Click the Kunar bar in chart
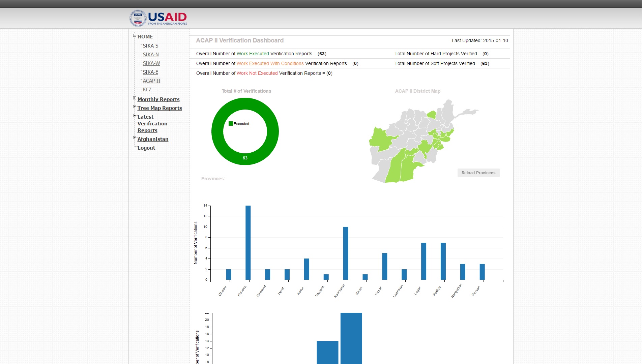 [x=384, y=267]
